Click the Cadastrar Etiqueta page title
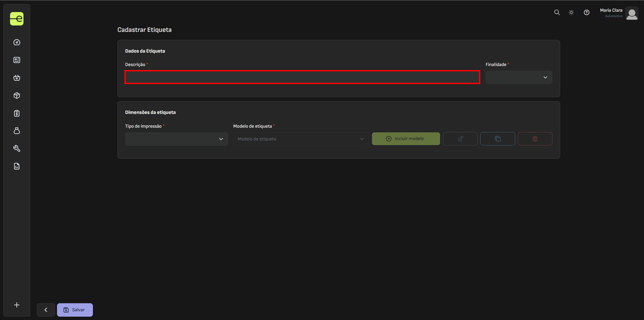Viewport: 644px width, 320px height. click(x=145, y=30)
